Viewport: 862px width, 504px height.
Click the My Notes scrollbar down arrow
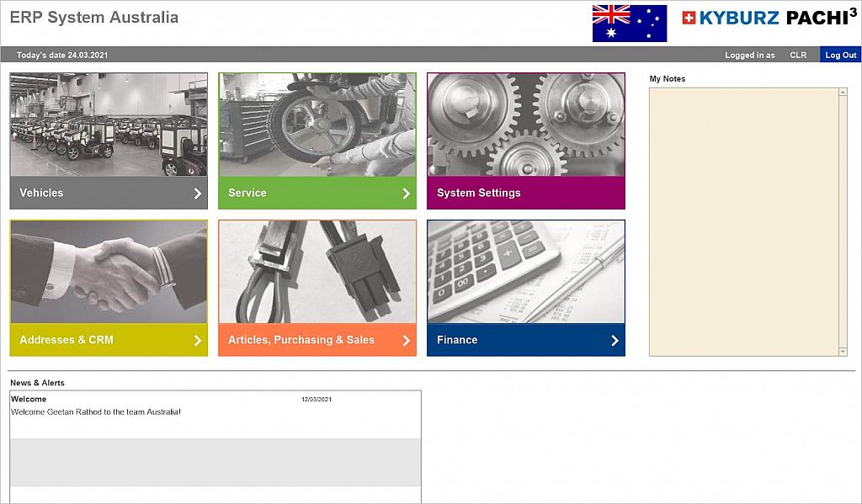[x=843, y=351]
